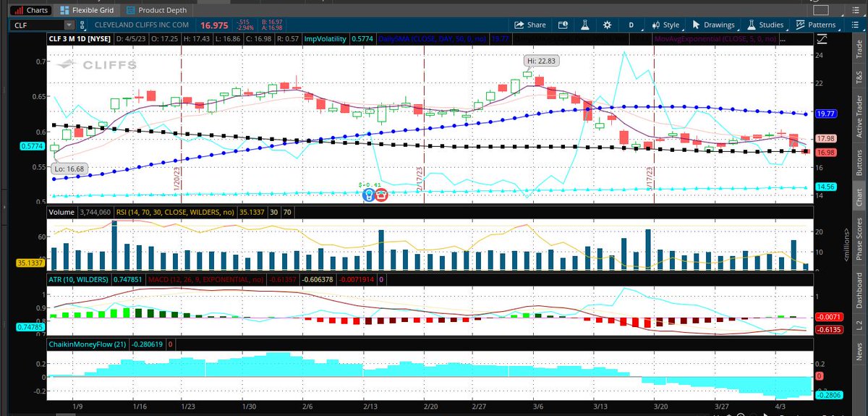Open the Active Trader sidebar tab
This screenshot has height=416, width=868.
pyautogui.click(x=859, y=116)
